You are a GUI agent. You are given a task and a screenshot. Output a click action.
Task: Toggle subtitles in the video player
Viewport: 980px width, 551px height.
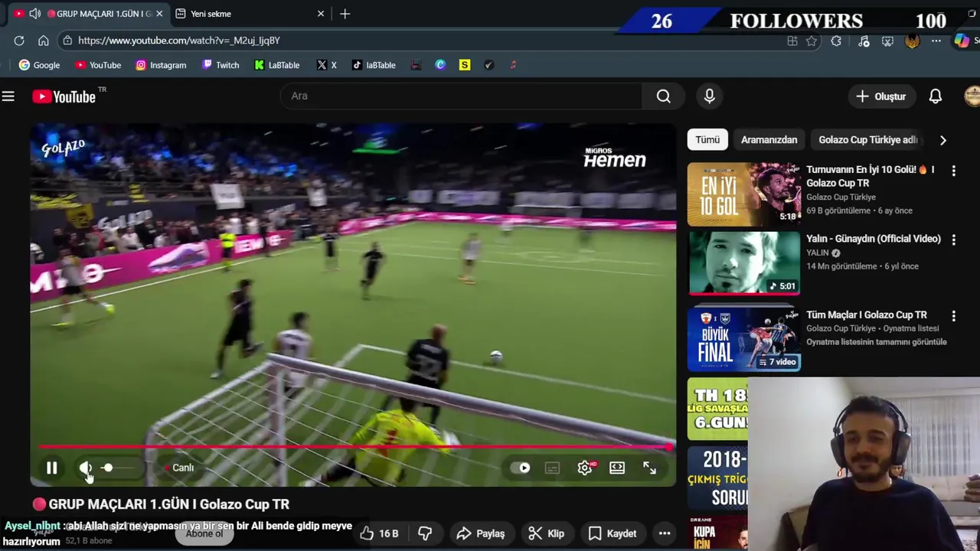click(x=553, y=468)
